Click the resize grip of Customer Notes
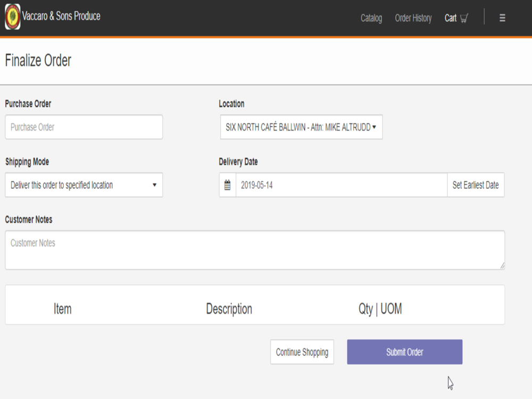The image size is (532, 399). (502, 266)
